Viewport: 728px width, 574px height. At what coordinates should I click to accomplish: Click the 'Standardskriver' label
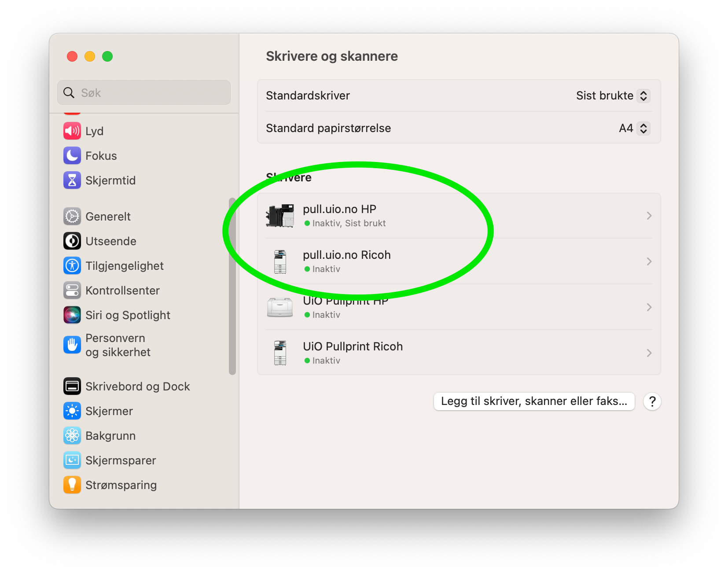click(x=308, y=96)
